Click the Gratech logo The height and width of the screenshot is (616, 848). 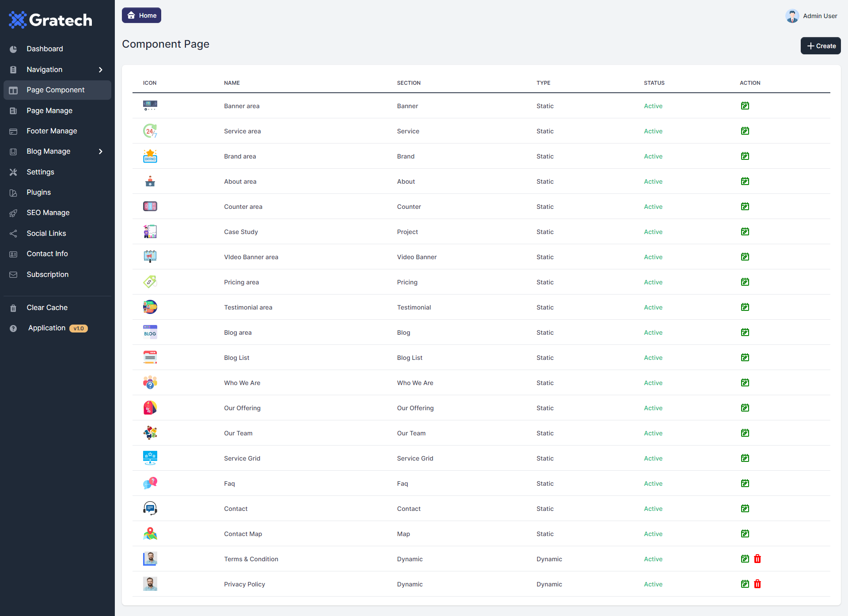50,20
